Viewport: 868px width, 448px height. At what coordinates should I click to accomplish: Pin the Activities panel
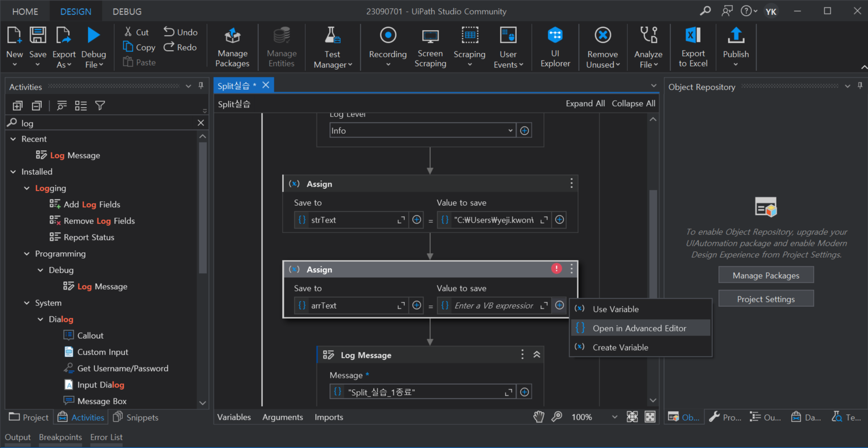tap(201, 86)
